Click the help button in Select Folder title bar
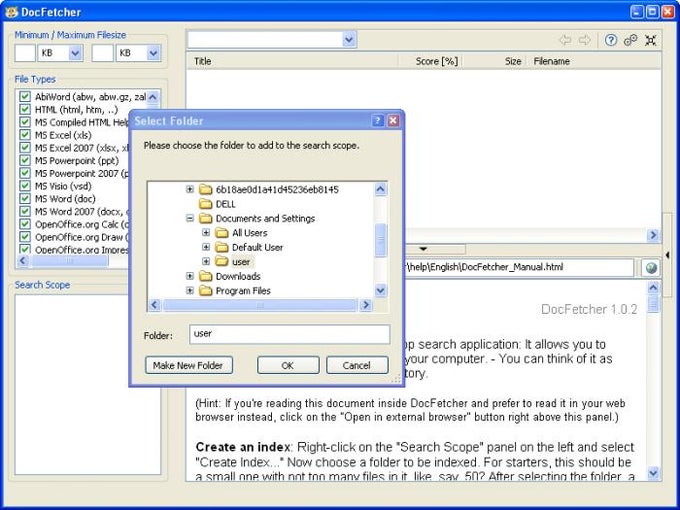680x510 pixels. click(378, 121)
